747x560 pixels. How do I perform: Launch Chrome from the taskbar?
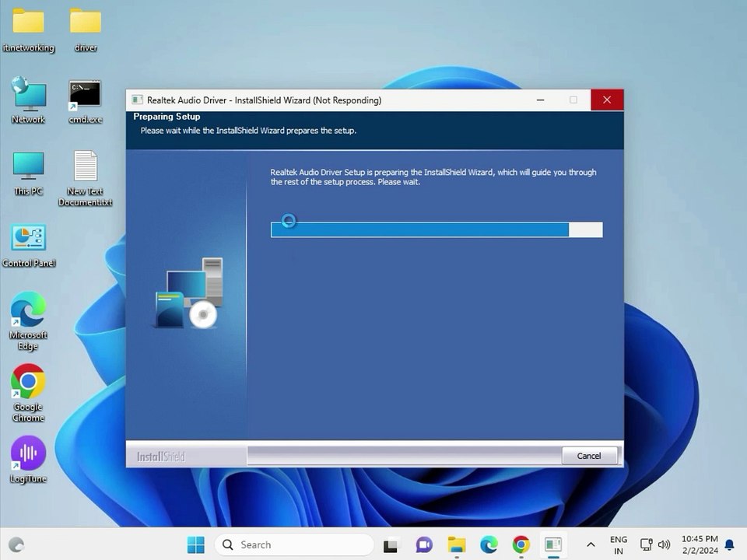click(x=521, y=544)
